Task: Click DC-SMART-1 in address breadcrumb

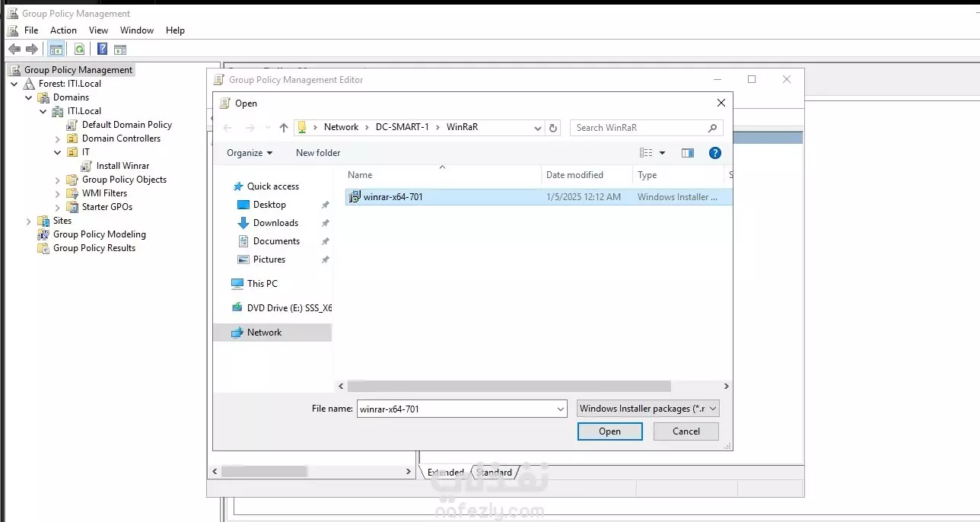Action: coord(402,127)
